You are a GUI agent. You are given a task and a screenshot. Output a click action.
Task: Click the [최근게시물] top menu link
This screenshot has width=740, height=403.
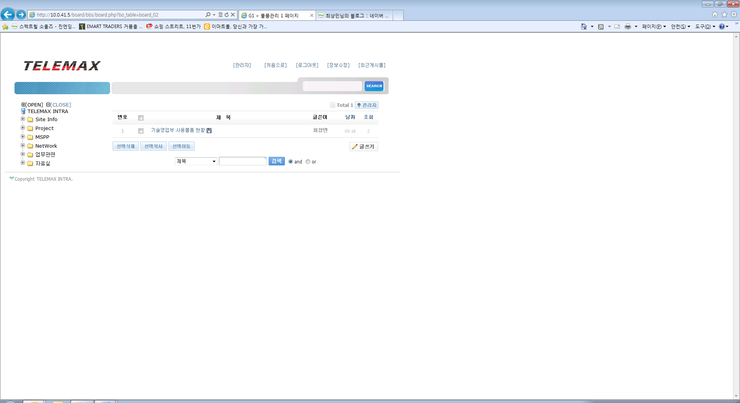pyautogui.click(x=372, y=65)
